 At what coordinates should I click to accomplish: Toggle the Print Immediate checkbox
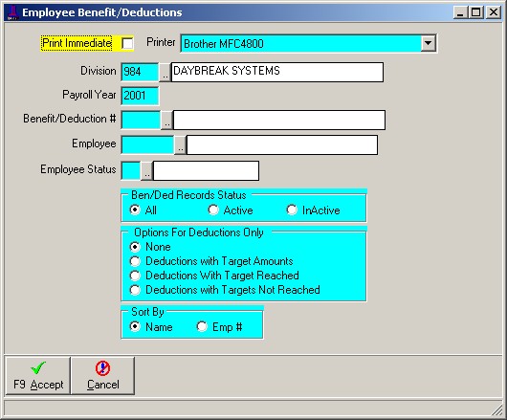[x=127, y=43]
